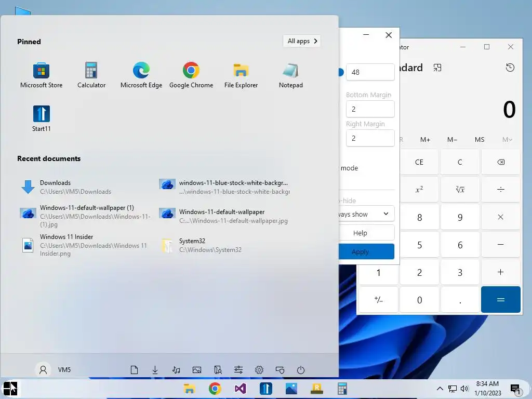
Task: Click the field containing 48
Action: click(370, 72)
